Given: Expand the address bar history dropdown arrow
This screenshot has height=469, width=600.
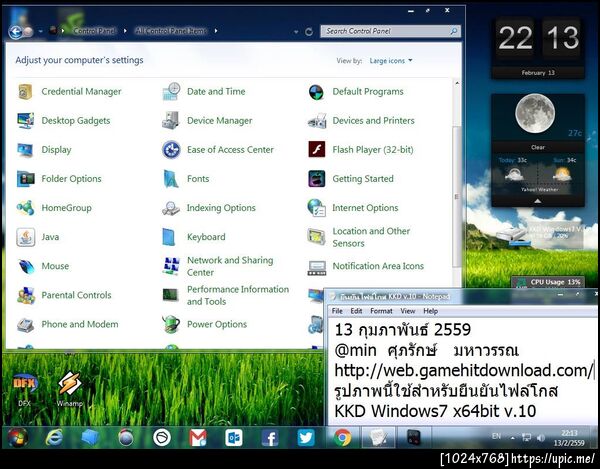Looking at the screenshot, I should click(296, 32).
